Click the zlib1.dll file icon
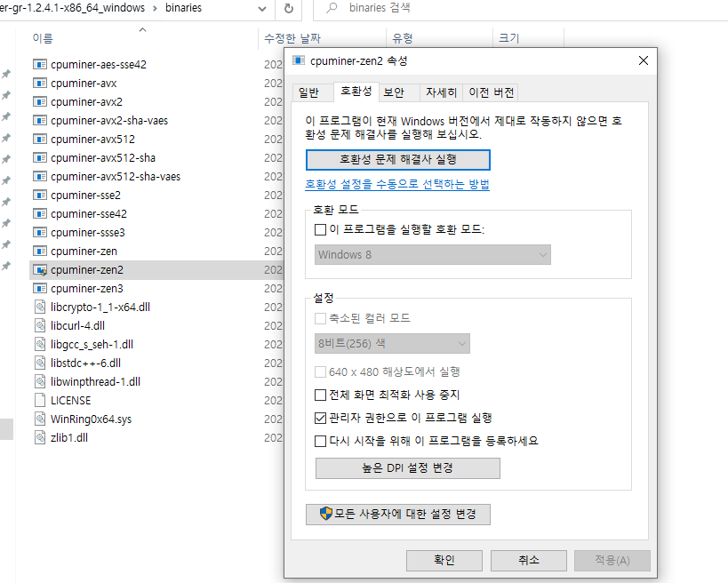Screen dimensions: 728x583 tap(40, 438)
